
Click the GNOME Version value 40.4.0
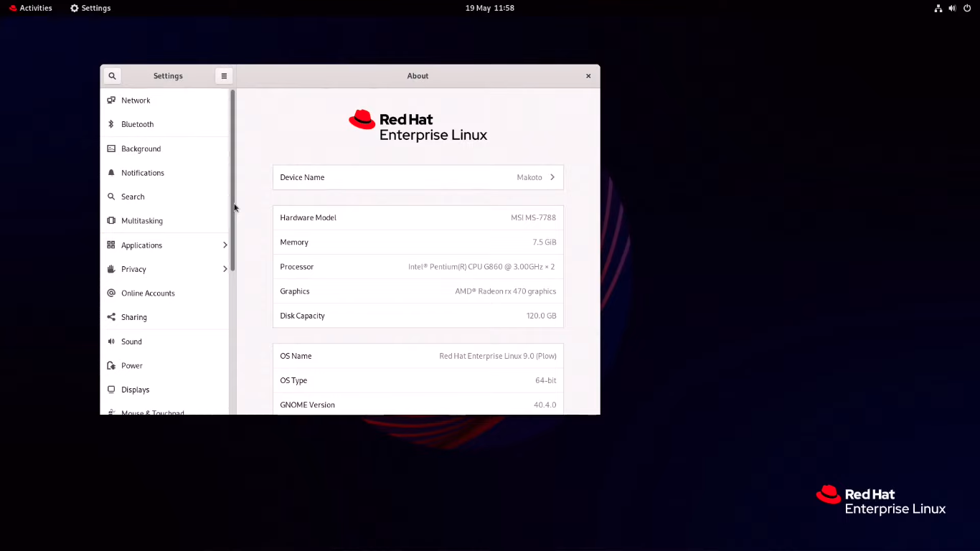[545, 405]
